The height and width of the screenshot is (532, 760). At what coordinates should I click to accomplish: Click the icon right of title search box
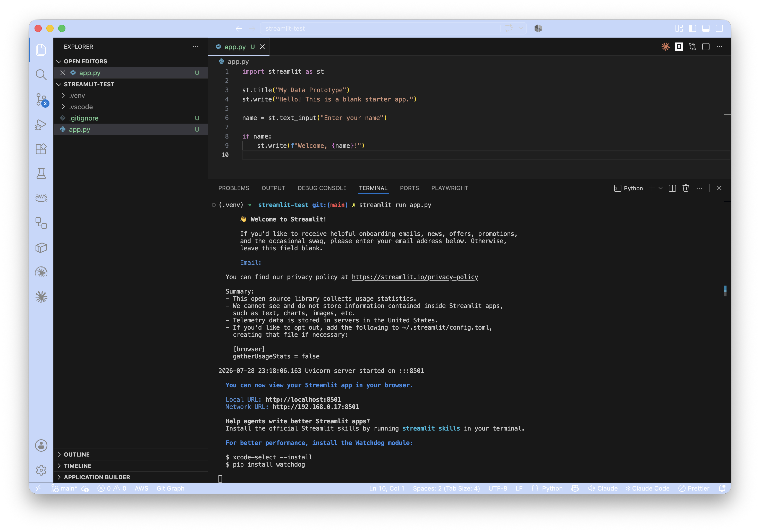[x=538, y=28]
